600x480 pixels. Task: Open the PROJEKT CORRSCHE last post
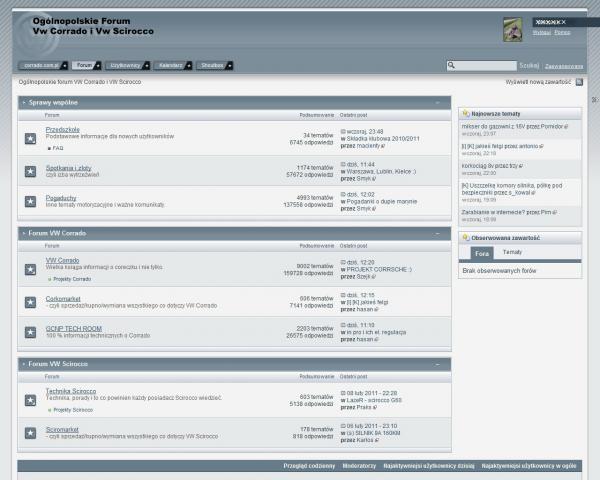point(379,269)
